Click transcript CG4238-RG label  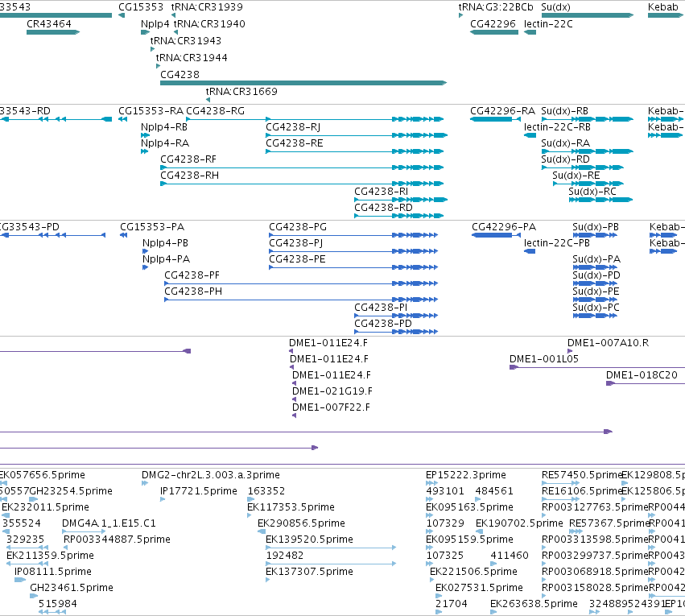click(x=216, y=111)
